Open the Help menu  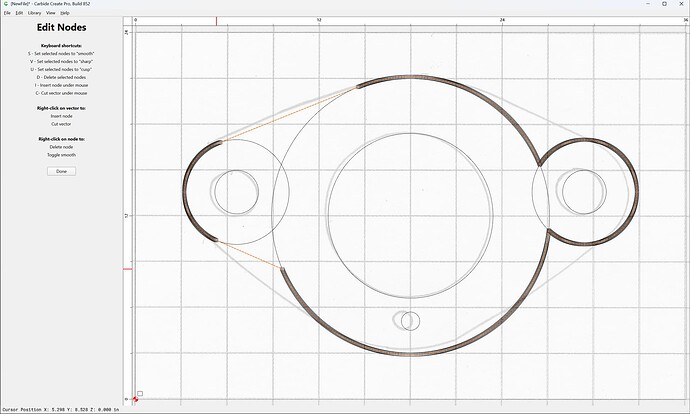65,13
